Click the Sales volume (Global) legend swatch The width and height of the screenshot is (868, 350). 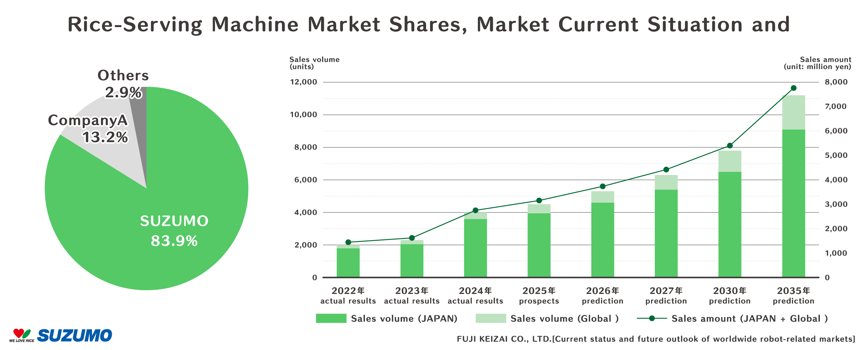pos(491,318)
